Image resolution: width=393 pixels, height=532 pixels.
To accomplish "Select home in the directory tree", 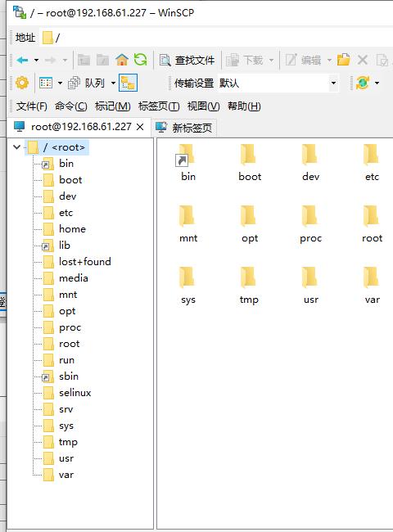I will pyautogui.click(x=72, y=229).
